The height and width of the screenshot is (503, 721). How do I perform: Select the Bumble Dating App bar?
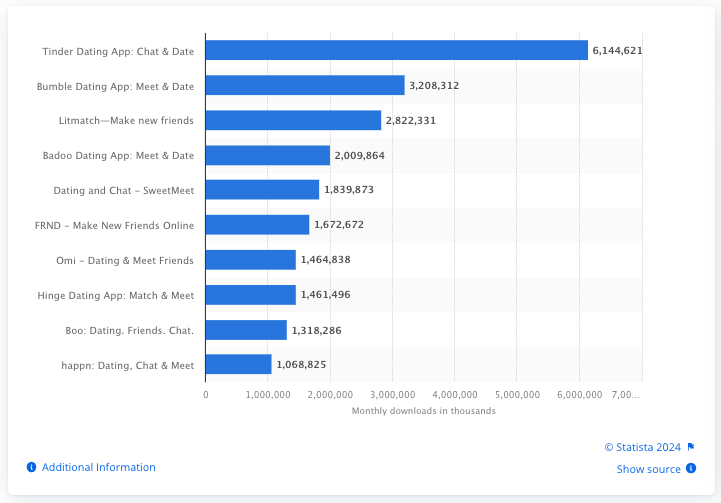tap(305, 85)
